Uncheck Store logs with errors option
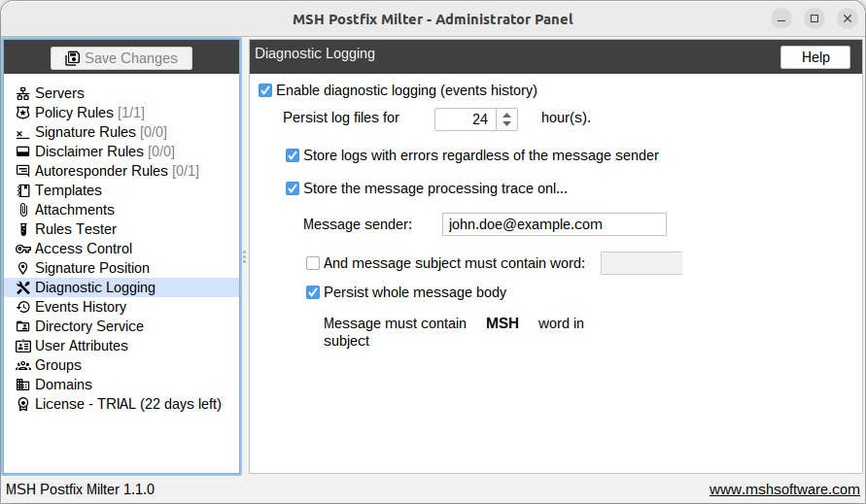 [293, 155]
